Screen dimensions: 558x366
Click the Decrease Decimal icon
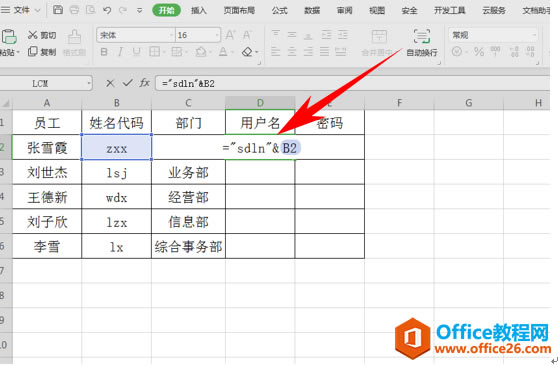coord(530,52)
